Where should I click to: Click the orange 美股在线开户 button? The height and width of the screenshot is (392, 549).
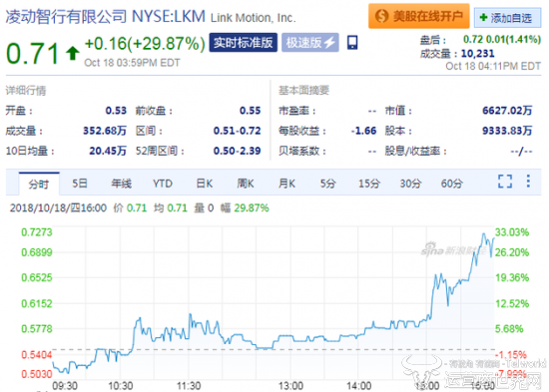[x=419, y=16]
